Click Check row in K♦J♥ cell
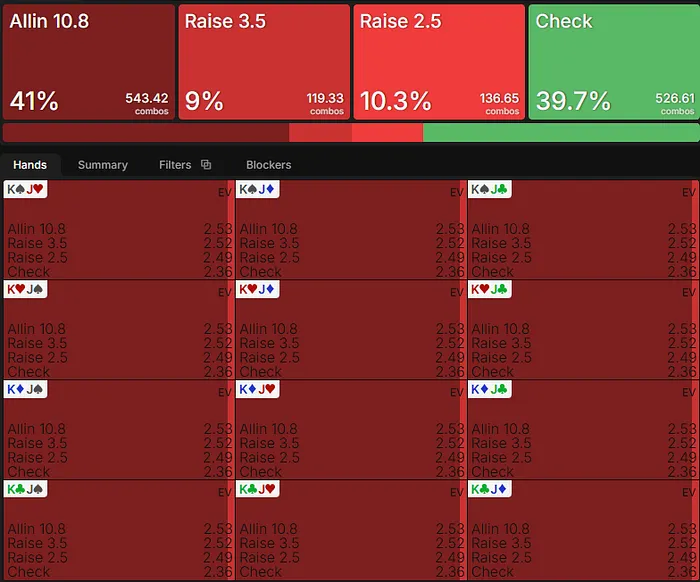 (x=352, y=472)
